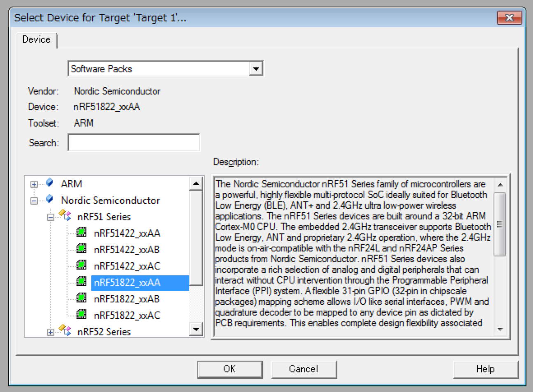This screenshot has height=392, width=533.
Task: Open the Software Packs dropdown
Action: pos(256,69)
